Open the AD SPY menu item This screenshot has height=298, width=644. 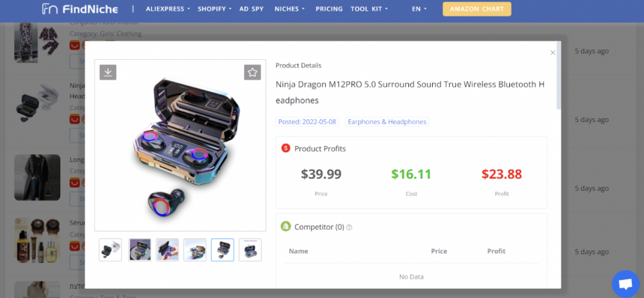252,9
